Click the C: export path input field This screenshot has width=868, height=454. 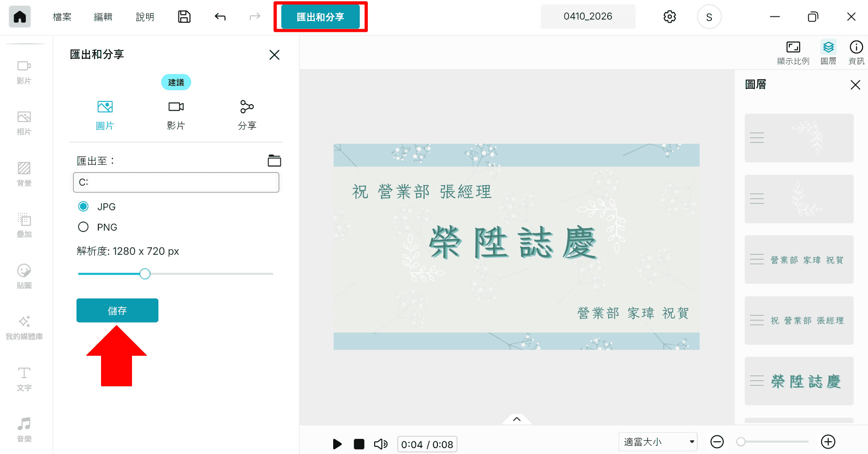[x=176, y=182]
